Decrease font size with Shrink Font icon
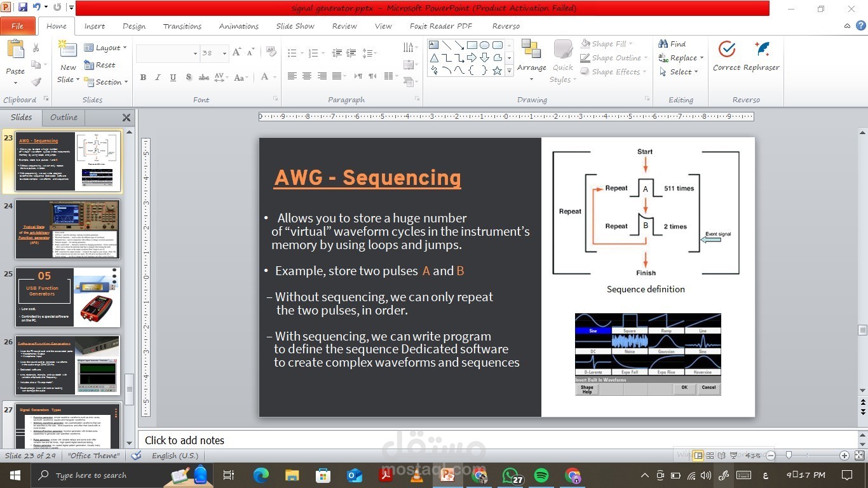868x488 pixels. coord(252,53)
